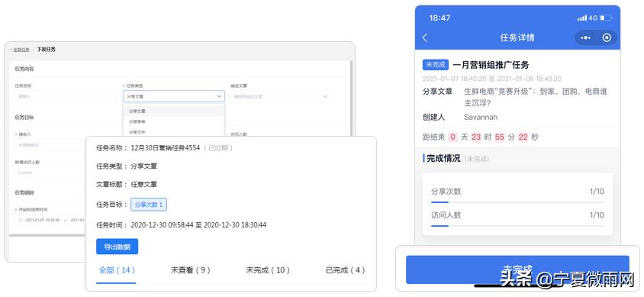Image resolution: width=644 pixels, height=297 pixels.
Task: Click the 导出数据 button
Action: 117,247
